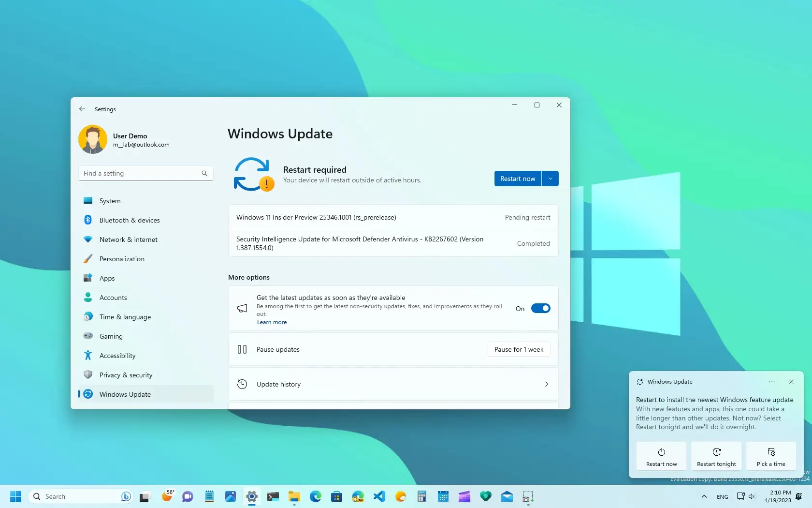The height and width of the screenshot is (508, 812).
Task: Open Terminal from the taskbar
Action: (x=273, y=496)
